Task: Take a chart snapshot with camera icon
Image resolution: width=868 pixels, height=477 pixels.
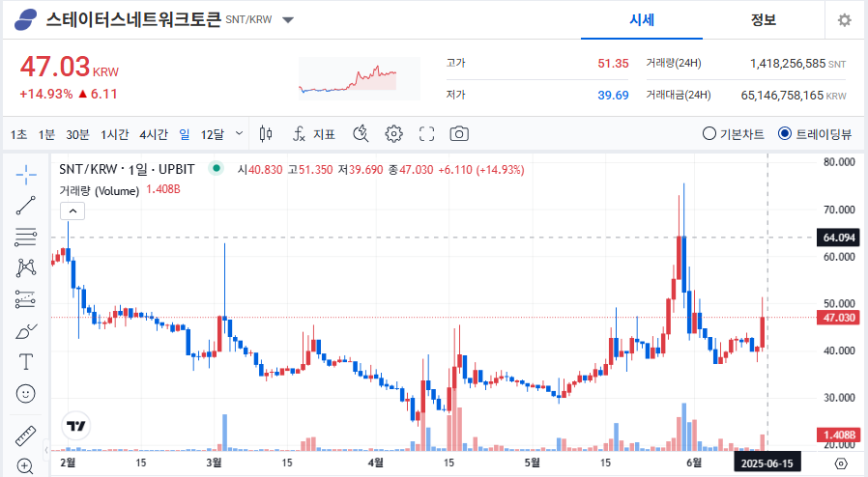Action: 459,134
